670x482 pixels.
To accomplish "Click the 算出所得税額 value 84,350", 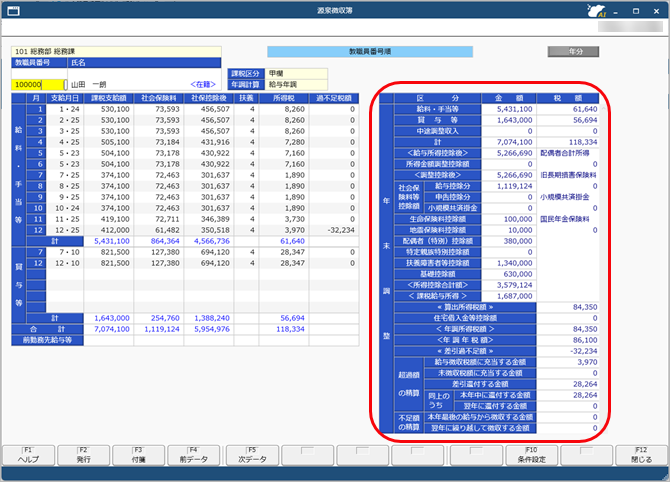I will coord(568,307).
